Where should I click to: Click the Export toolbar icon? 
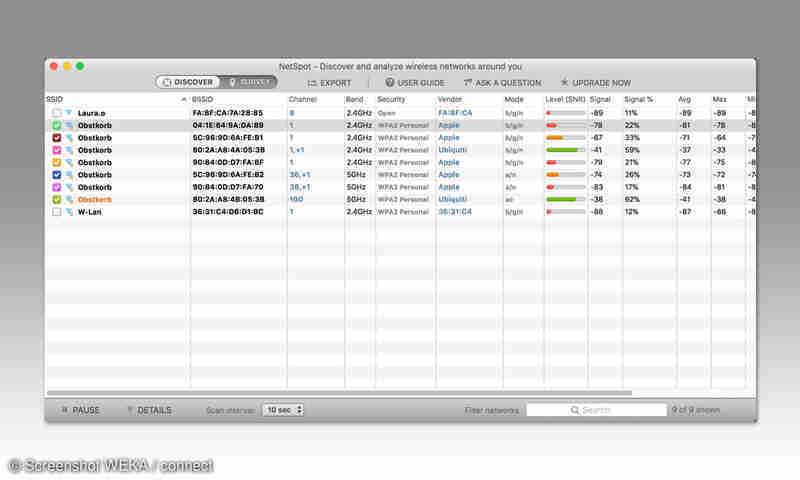[x=313, y=83]
